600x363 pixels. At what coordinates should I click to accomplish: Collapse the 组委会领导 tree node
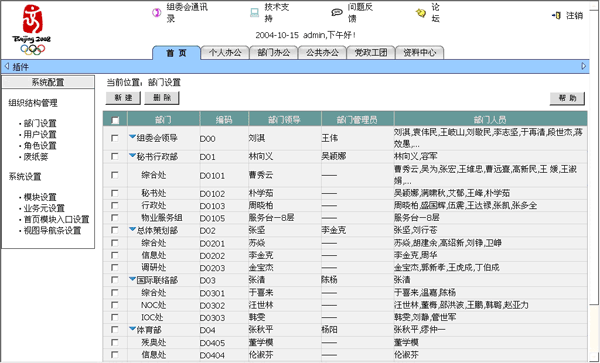click(132, 137)
